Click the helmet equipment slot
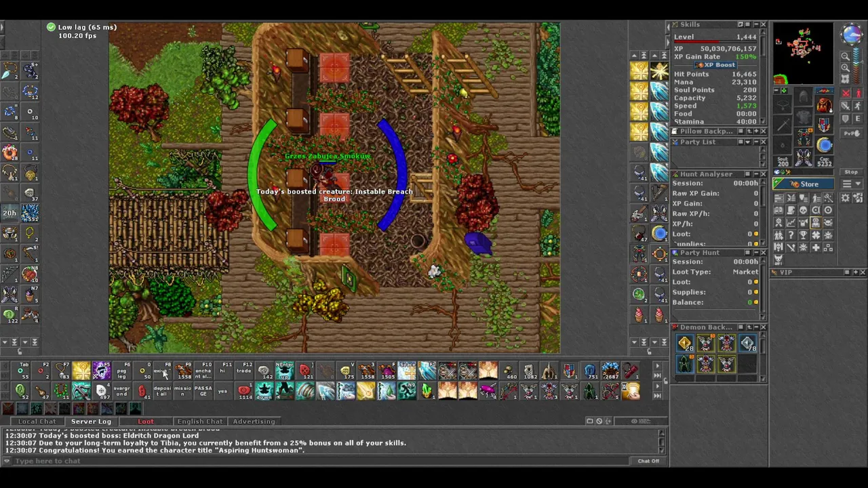Image resolution: width=868 pixels, height=488 pixels. click(x=804, y=96)
